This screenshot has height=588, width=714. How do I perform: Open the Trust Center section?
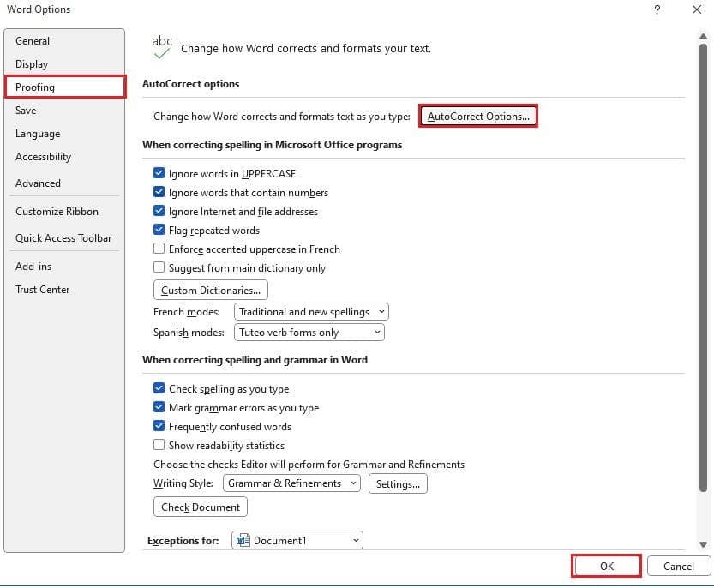42,289
